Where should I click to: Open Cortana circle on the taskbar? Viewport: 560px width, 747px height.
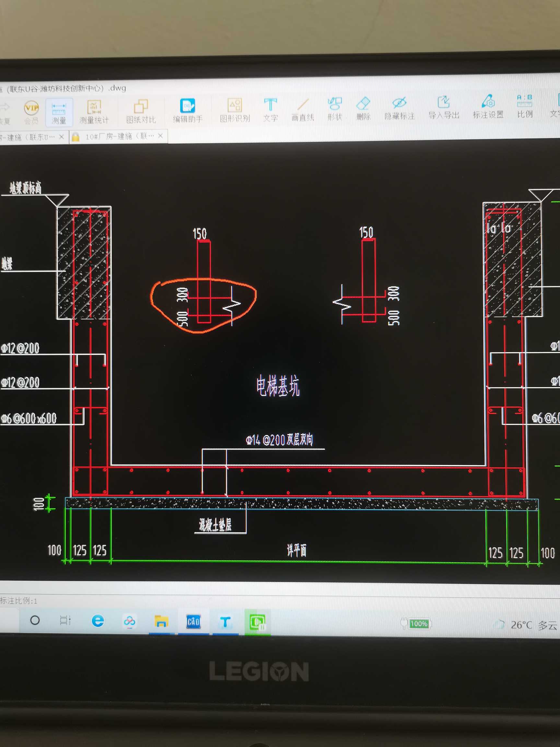pos(35,620)
